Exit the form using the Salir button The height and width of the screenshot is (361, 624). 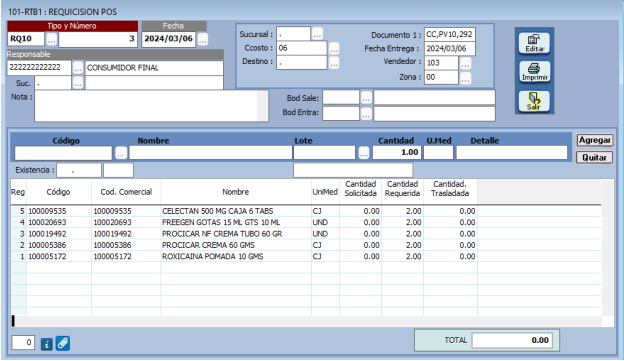534,101
